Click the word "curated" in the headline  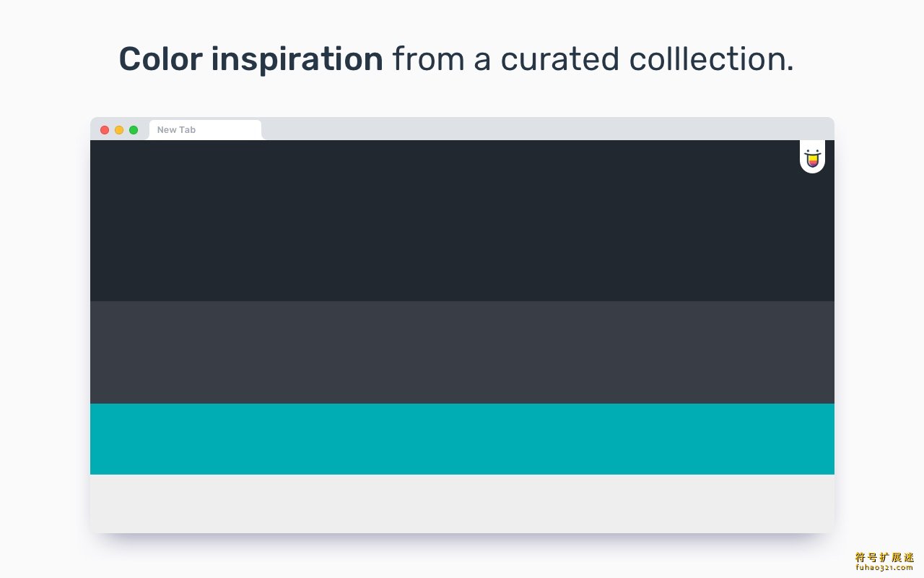[559, 59]
